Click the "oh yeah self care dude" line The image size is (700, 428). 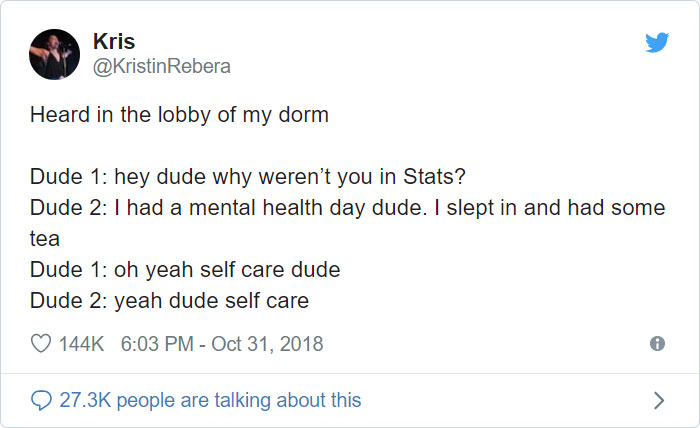tap(185, 270)
